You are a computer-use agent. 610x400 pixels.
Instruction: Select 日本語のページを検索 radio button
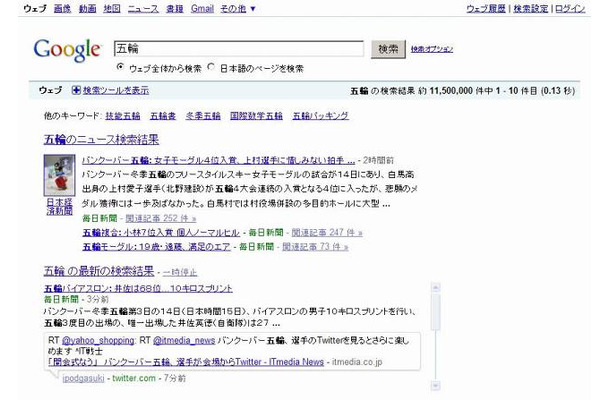(x=211, y=67)
